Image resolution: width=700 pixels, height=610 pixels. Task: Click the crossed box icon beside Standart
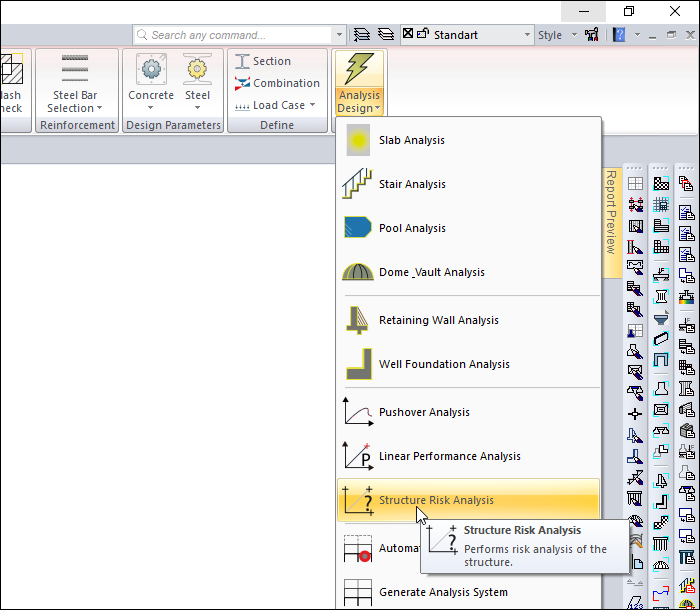pos(408,33)
